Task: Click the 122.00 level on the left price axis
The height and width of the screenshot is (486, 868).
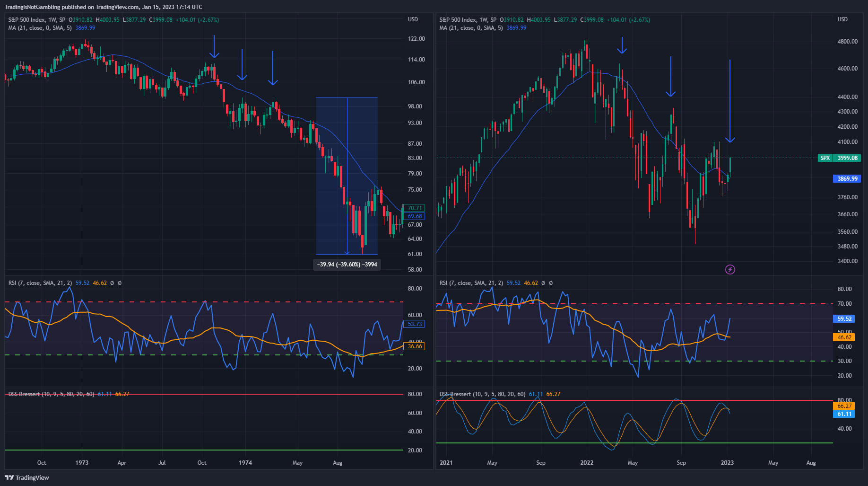Action: (417, 39)
